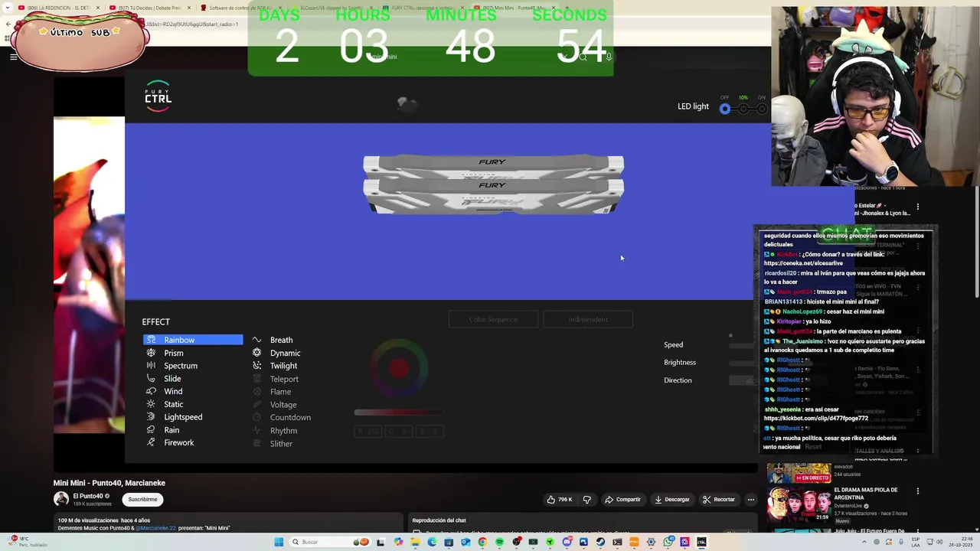Pick the Spectrum effect

pyautogui.click(x=180, y=366)
